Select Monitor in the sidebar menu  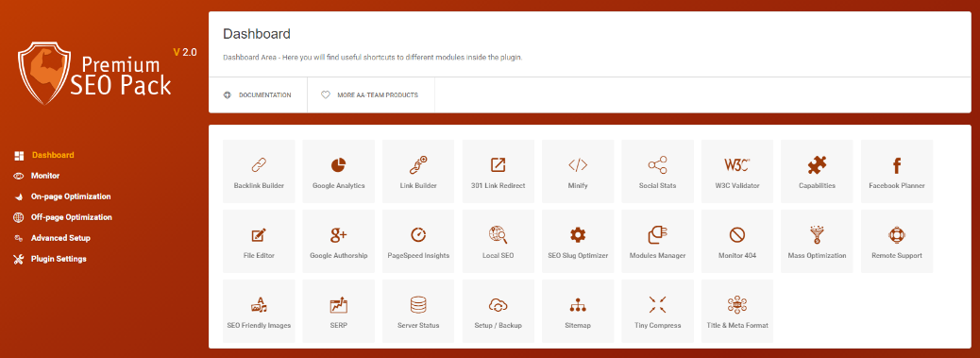[37, 176]
